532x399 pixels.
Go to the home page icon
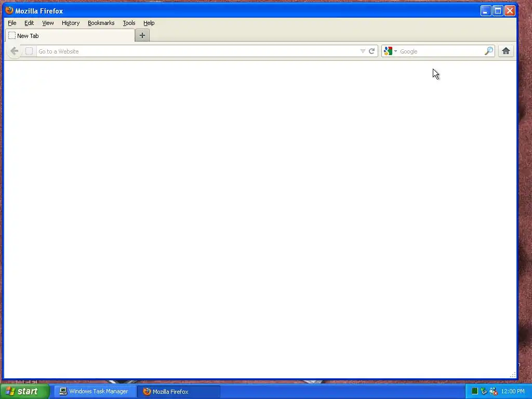coord(506,51)
